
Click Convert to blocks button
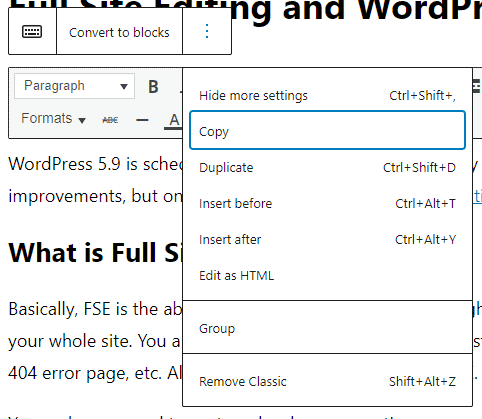tap(119, 32)
